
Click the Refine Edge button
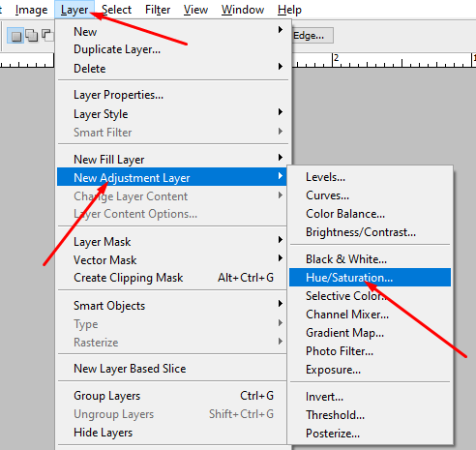[x=312, y=36]
